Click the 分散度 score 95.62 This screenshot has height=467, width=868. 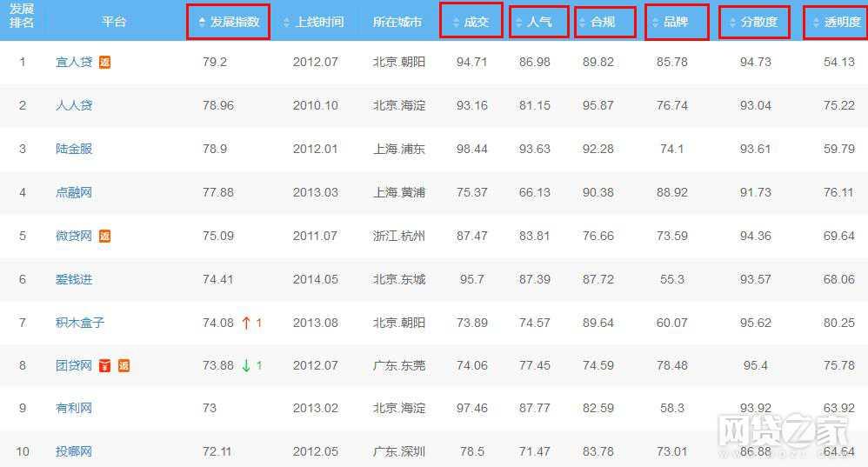point(756,323)
